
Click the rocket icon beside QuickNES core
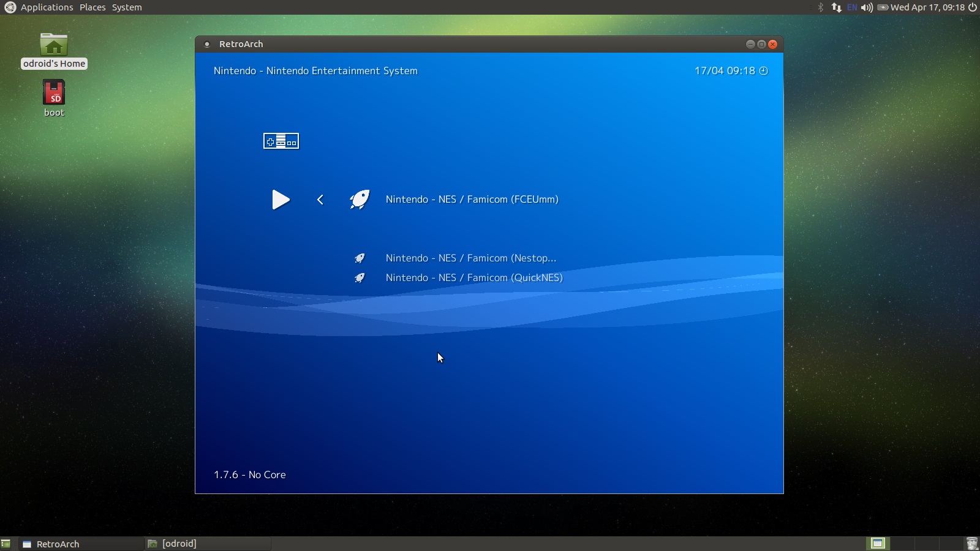pos(360,278)
